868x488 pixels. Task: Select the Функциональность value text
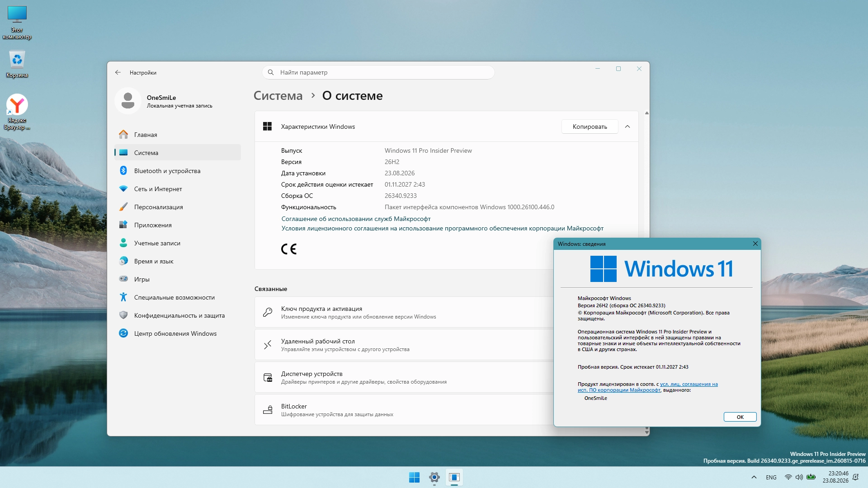pos(469,207)
